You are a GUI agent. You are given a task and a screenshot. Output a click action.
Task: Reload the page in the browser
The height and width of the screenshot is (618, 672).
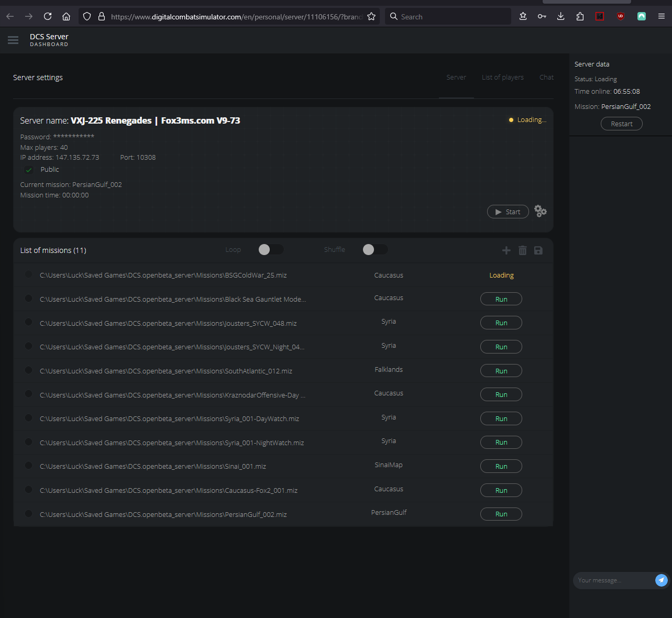(48, 16)
